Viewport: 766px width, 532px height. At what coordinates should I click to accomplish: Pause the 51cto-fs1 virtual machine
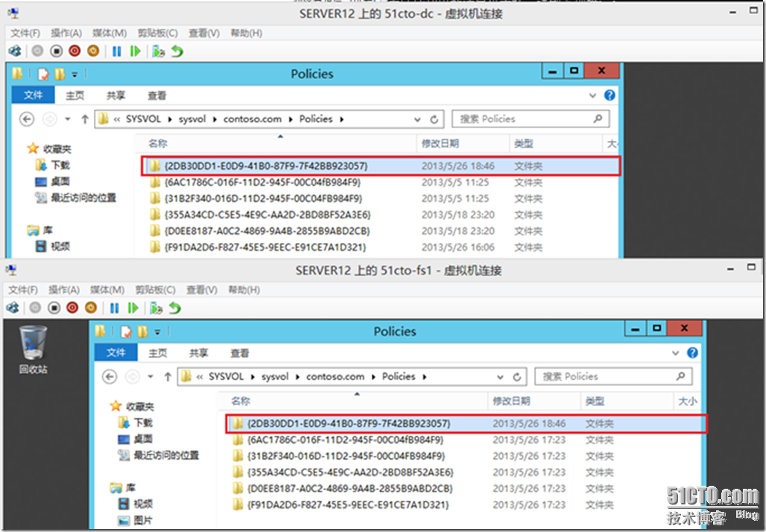tap(114, 308)
